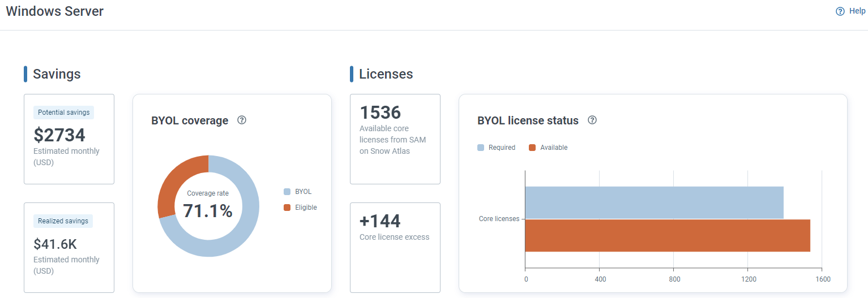Open the Help link text

(857, 11)
